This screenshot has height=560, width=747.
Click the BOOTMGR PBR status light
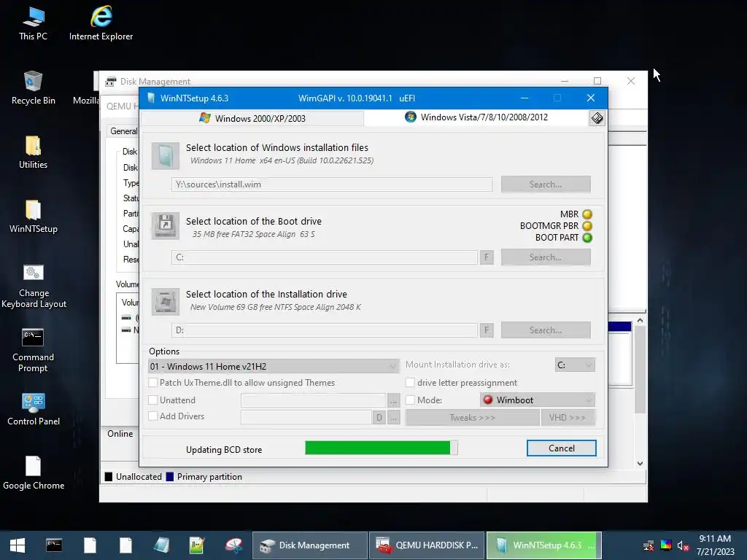[587, 226]
